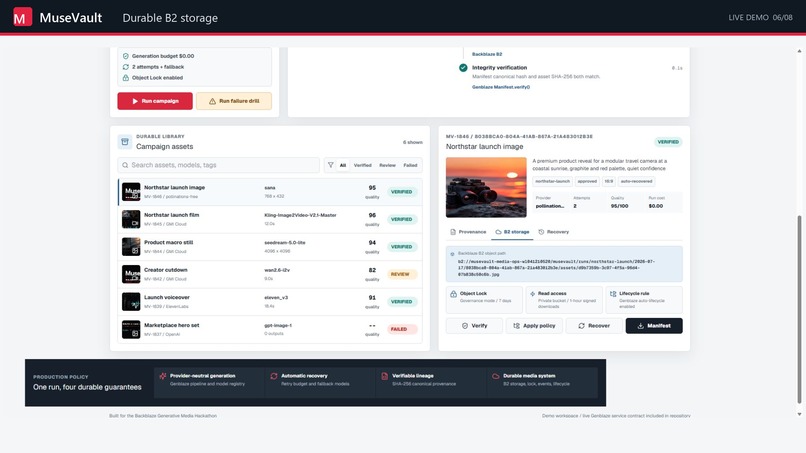Click the Run failure drill button
Screen dimensions: 806x453
[234, 101]
